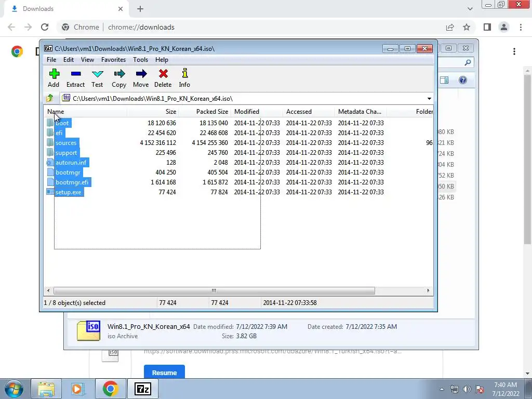This screenshot has width=532, height=399.
Task: Open the Chrome tab search chevron
Action: click(470, 9)
